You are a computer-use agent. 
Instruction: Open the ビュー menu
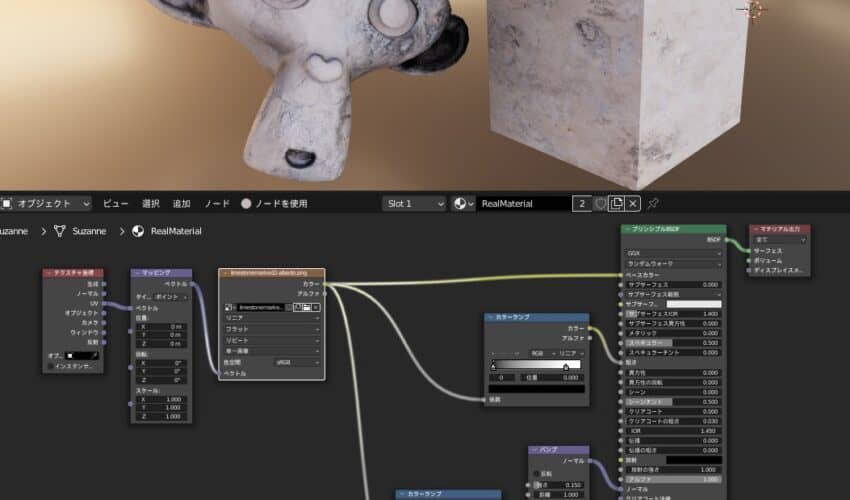[x=115, y=204]
